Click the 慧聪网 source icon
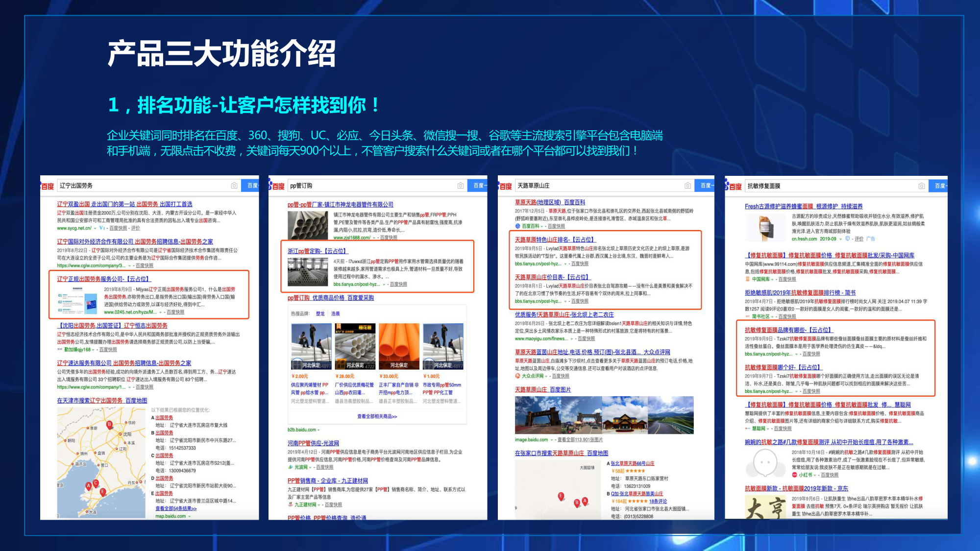Image resolution: width=980 pixels, height=551 pixels. (748, 429)
